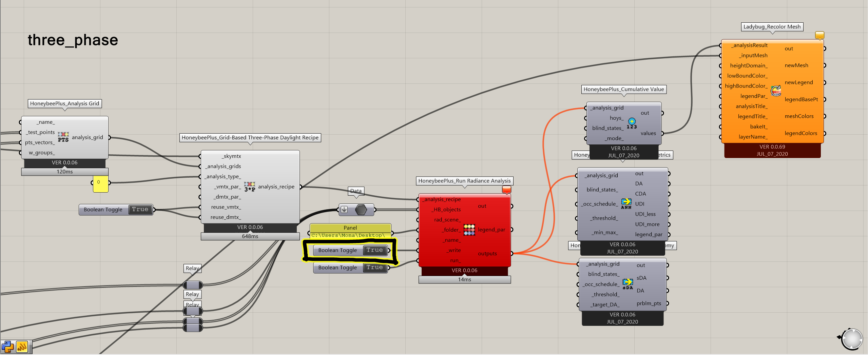Screen dimensions: 868x355
Task: Click the orange Ladybug icon beside Python
Action: tap(22, 347)
